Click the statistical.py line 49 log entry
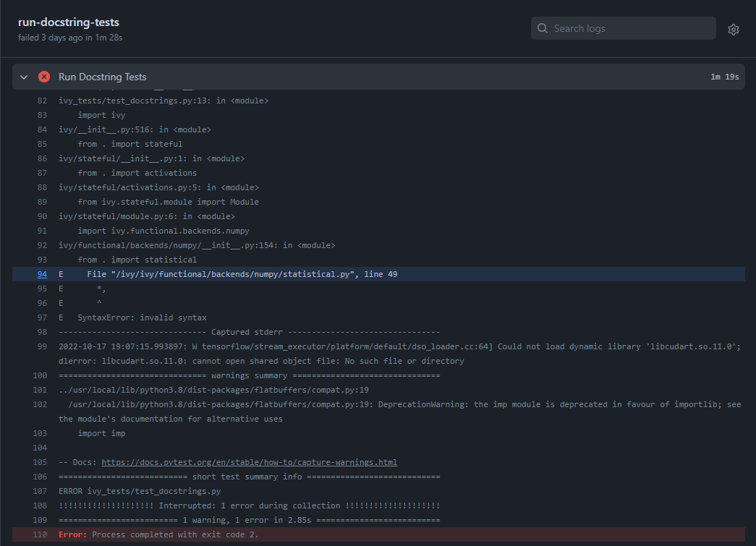This screenshot has width=756, height=546. (242, 274)
